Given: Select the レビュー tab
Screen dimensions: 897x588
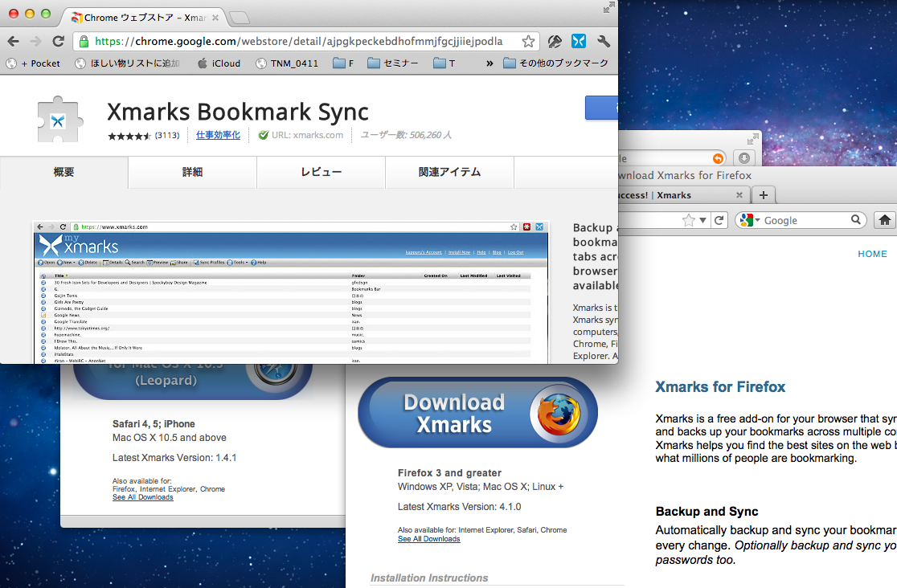Looking at the screenshot, I should (x=321, y=172).
